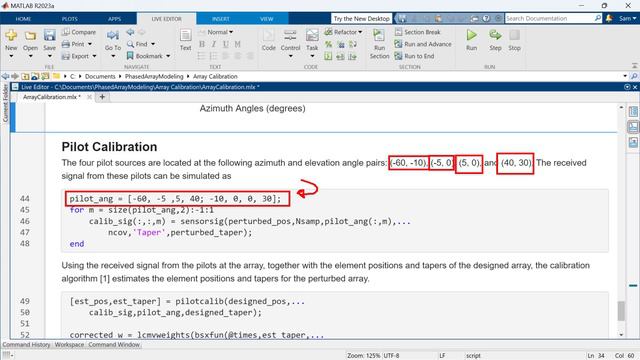Viewport: 640px width, 360px height.
Task: Click the address bar forward arrow
Action: click(15, 76)
